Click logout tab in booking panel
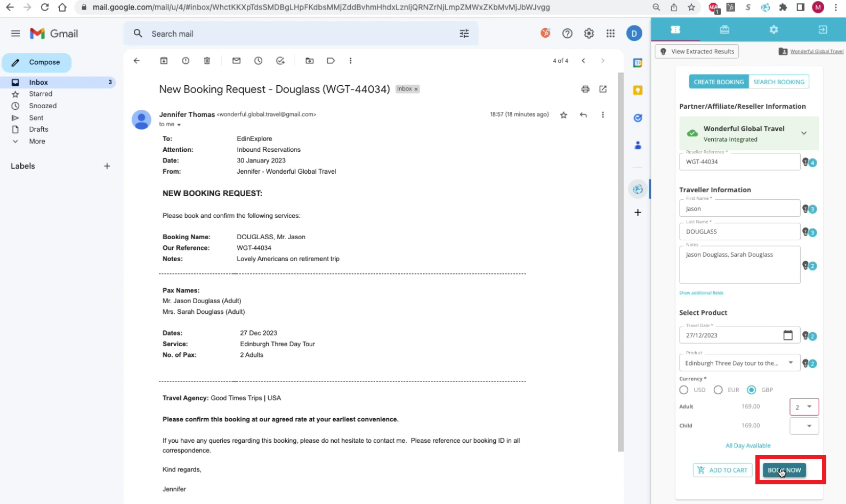 pos(823,30)
